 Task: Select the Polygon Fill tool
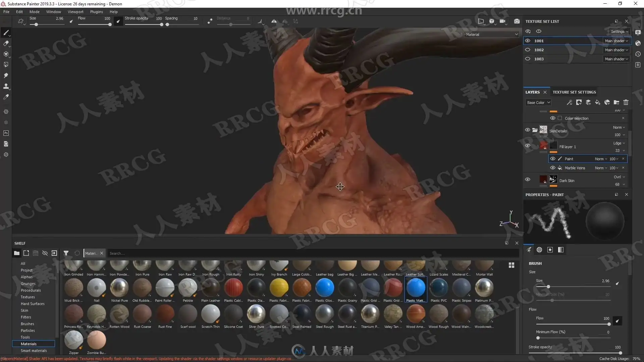tap(6, 65)
